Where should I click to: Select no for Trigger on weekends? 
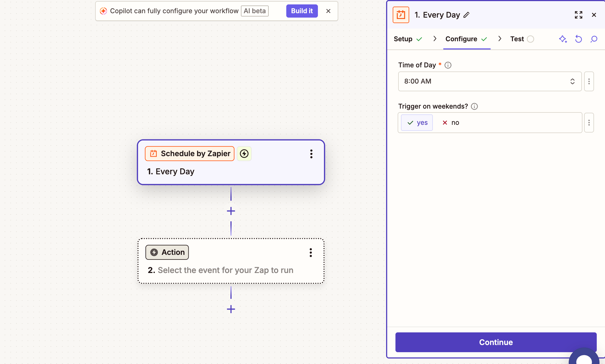tap(451, 123)
